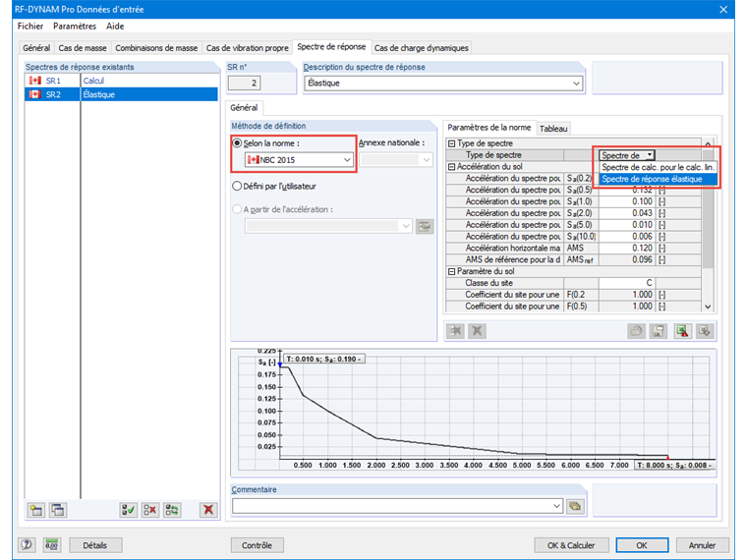Select all spectra with green check icon

pos(128,510)
